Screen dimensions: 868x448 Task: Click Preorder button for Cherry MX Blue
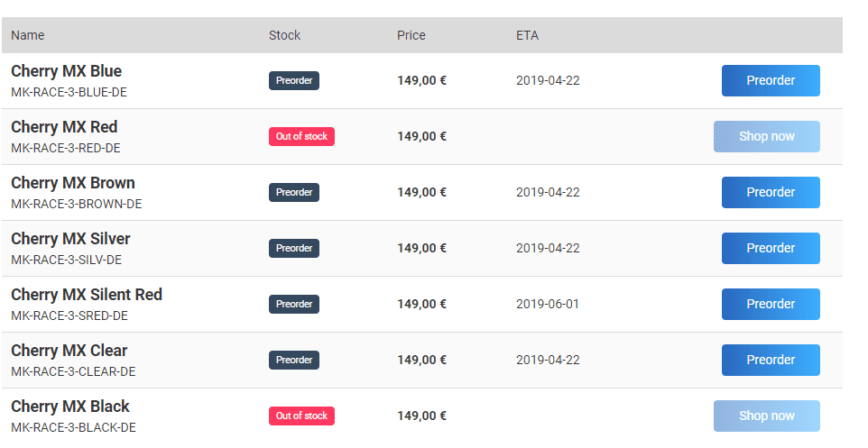pos(771,80)
